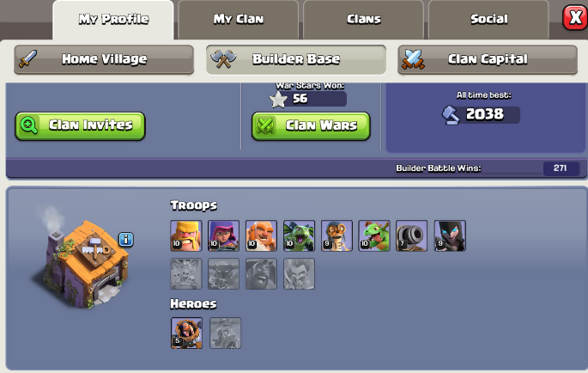The width and height of the screenshot is (588, 373).
Task: Select the Baby Dragon troop icon
Action: (374, 235)
